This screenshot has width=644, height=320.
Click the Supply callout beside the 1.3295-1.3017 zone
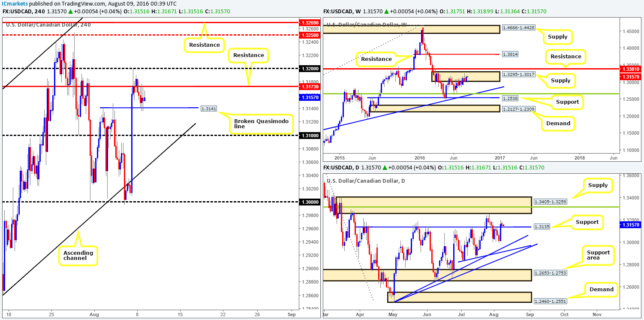tap(562, 81)
